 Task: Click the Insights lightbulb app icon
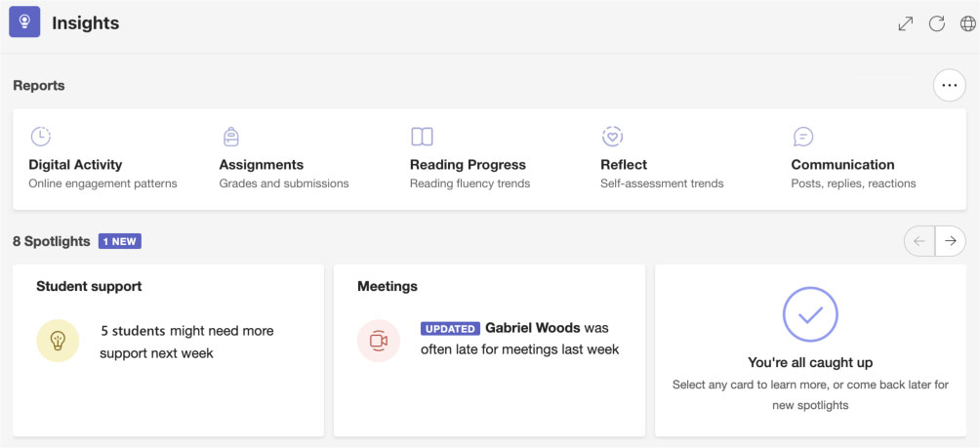[x=24, y=22]
